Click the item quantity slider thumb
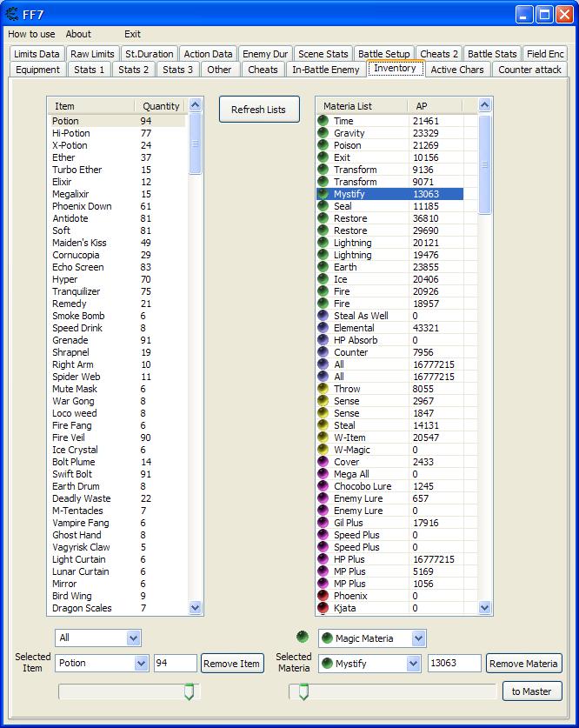This screenshot has height=728, width=579. [189, 692]
